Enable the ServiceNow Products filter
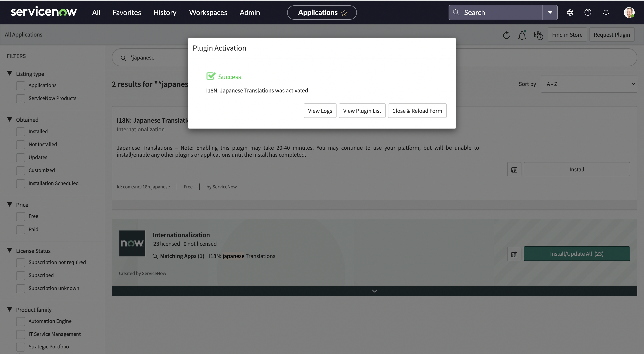Screen dimensions: 644x354 click(x=21, y=98)
